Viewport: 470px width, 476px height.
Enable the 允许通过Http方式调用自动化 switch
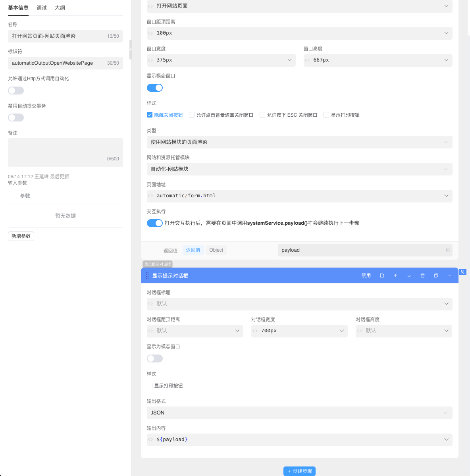click(x=16, y=91)
